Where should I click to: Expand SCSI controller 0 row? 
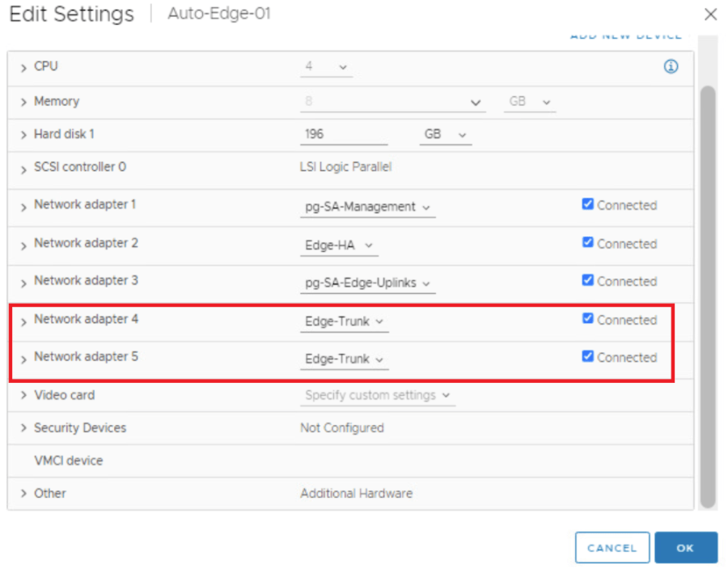[24, 168]
